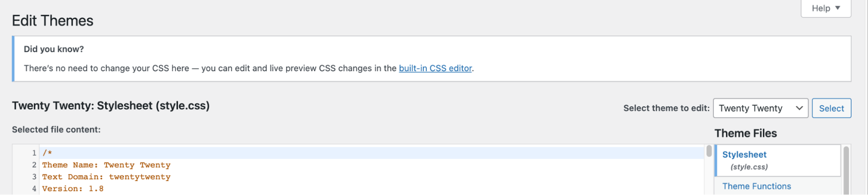Open Stylesheet (style.css) in Theme Files
This screenshot has height=195, width=868.
744,160
